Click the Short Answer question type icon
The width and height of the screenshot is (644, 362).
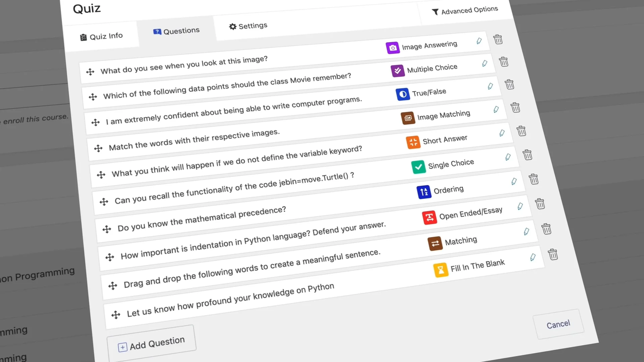point(413,142)
